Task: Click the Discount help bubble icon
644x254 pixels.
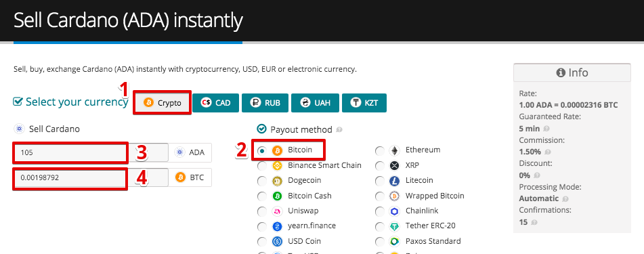Action: [536, 175]
